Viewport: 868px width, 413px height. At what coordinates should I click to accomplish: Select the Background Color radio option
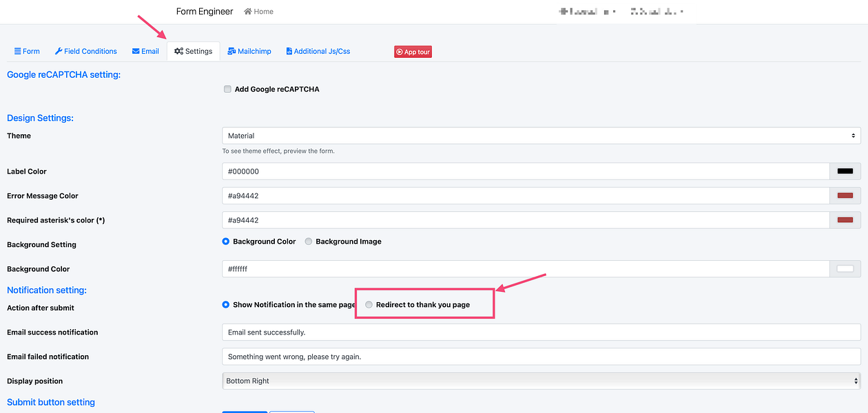pos(226,242)
